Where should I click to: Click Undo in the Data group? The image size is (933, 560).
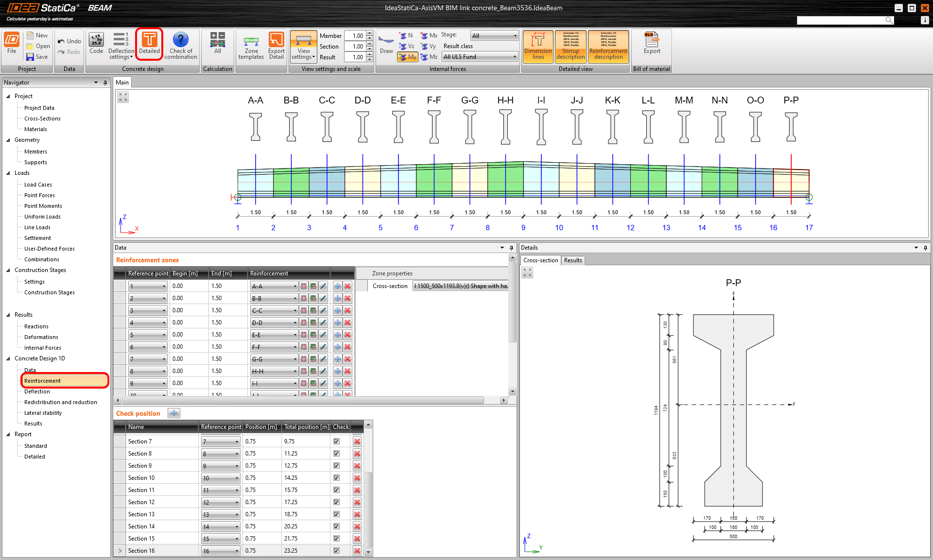[x=69, y=41]
